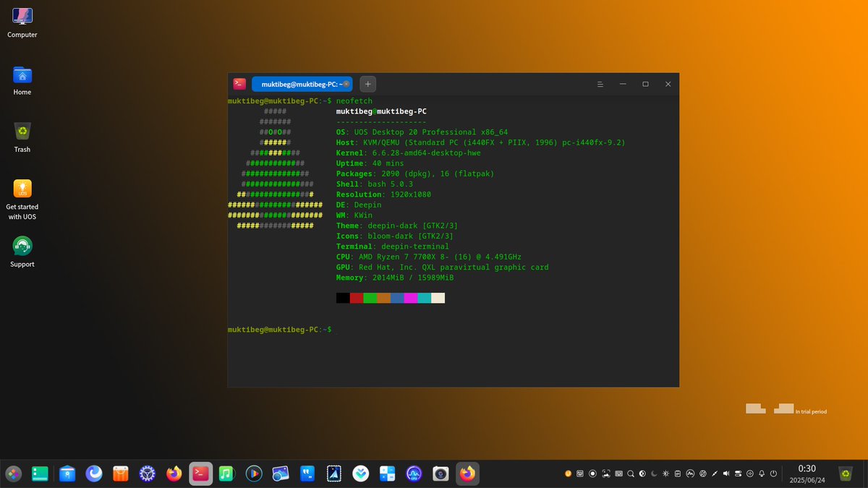
Task: Close the muktibeg@muktibeg-PC terminal tab
Action: click(x=346, y=84)
